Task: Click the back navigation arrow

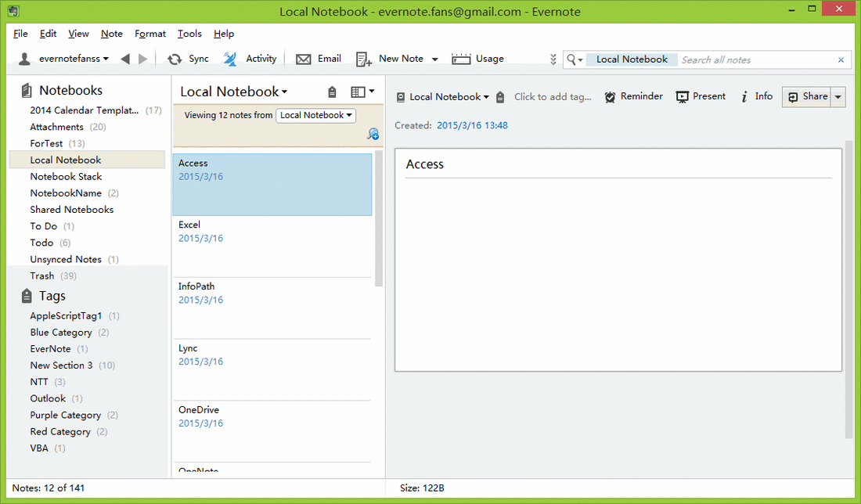Action: pyautogui.click(x=125, y=59)
